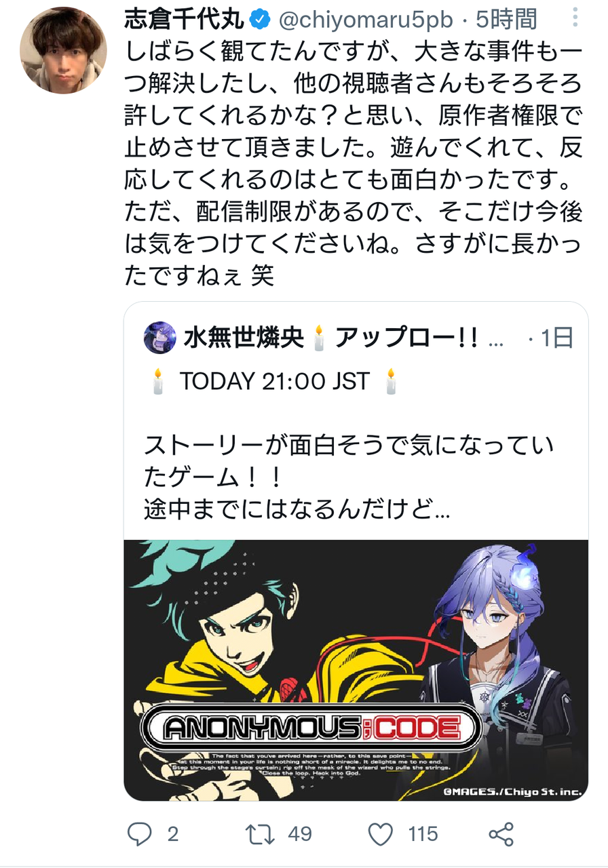View the 115 likes count
This screenshot has height=868, width=608.
423,834
